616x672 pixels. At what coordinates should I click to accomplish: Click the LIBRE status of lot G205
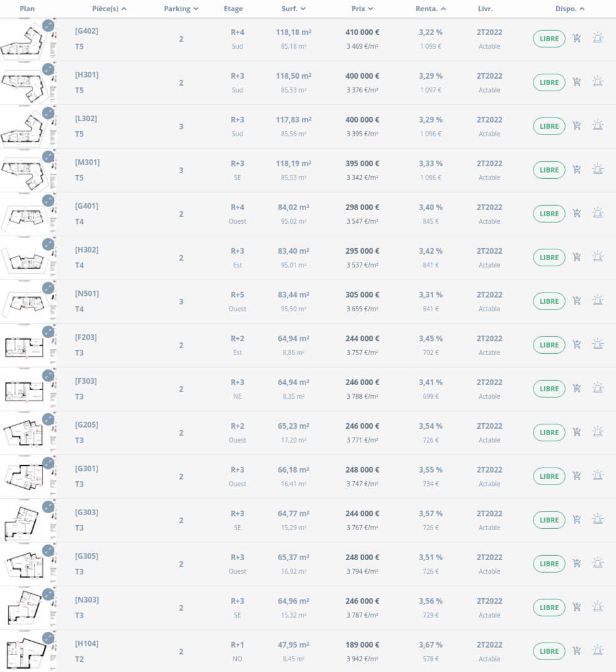pyautogui.click(x=549, y=432)
